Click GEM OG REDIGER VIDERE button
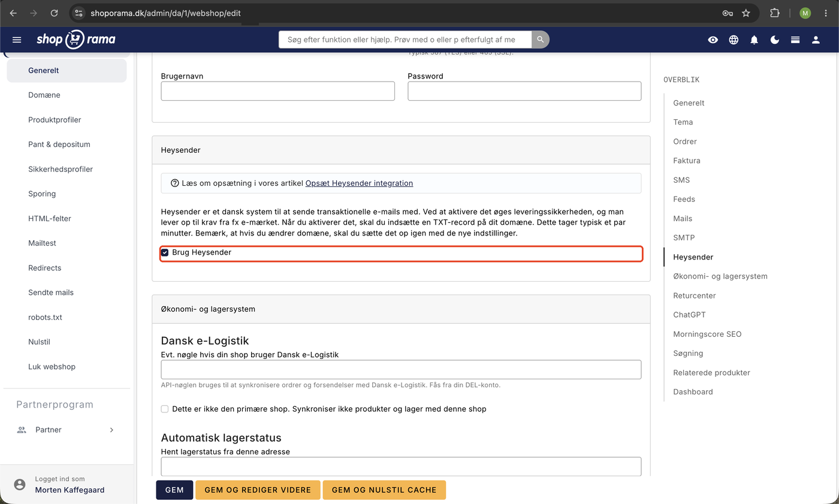Image resolution: width=839 pixels, height=504 pixels. (258, 490)
